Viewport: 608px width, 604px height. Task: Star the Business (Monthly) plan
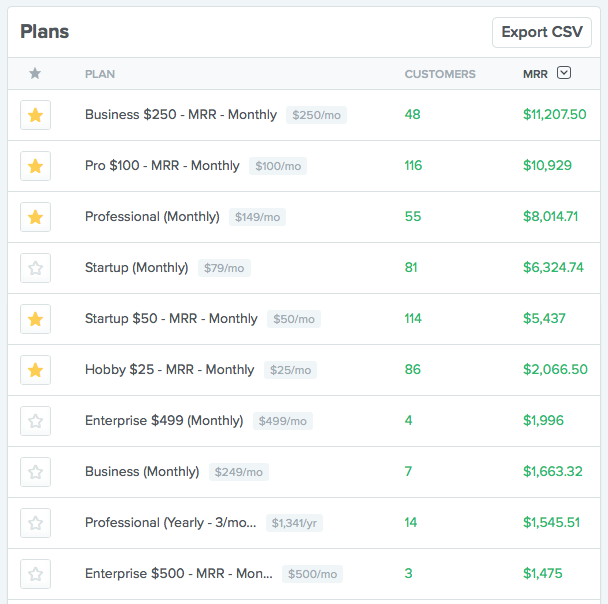pos(36,472)
